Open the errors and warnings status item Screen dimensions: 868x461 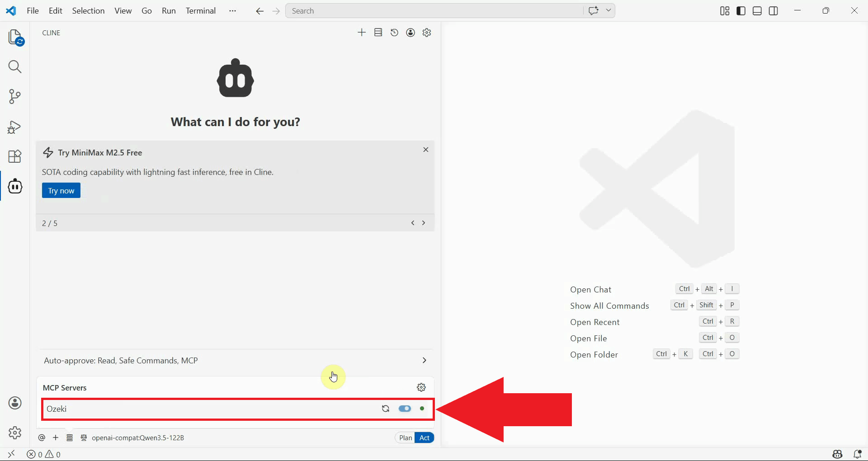(44, 454)
